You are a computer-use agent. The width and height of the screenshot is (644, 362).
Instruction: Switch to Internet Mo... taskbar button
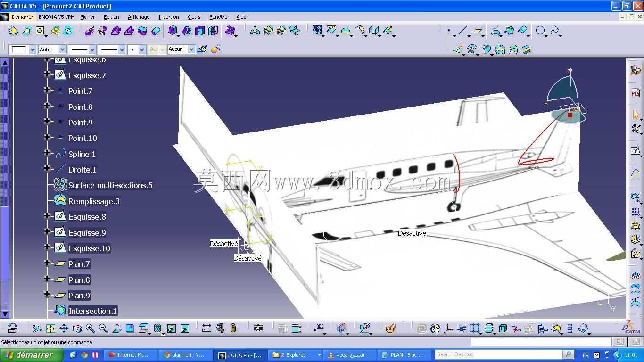(x=130, y=355)
